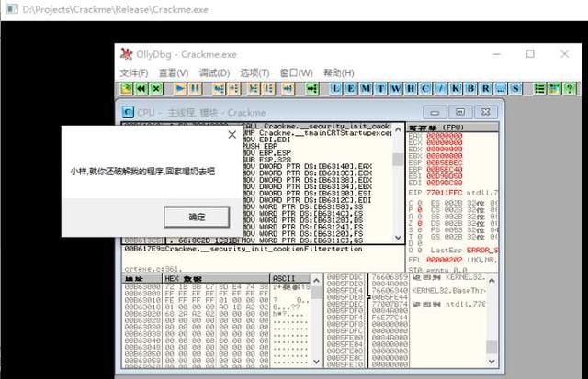Click the Restart program rewind icon

141,88
